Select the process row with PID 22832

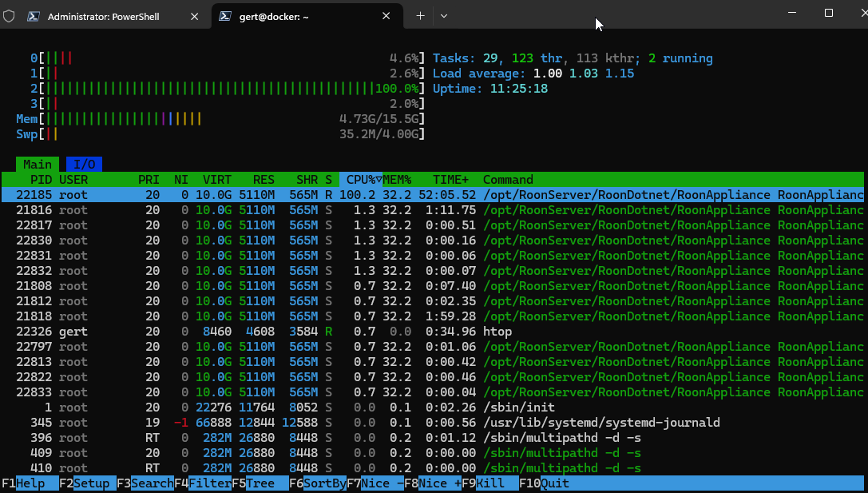point(432,271)
